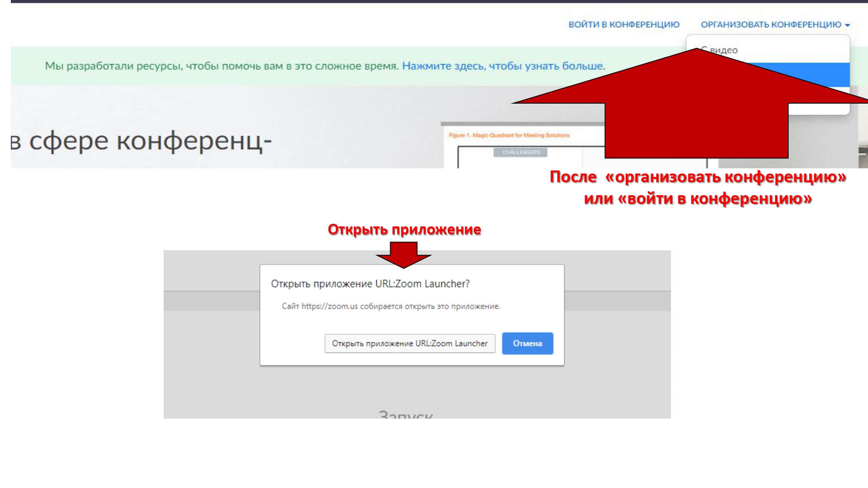The height and width of the screenshot is (488, 868).
Task: Open the ОРГАНИЗОВАТЬ КОНФЕРЕНЦИЮ menu
Action: pos(771,25)
